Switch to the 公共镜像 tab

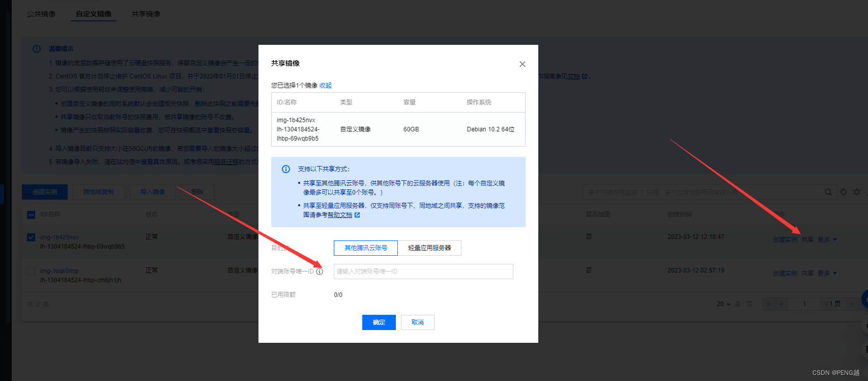41,14
